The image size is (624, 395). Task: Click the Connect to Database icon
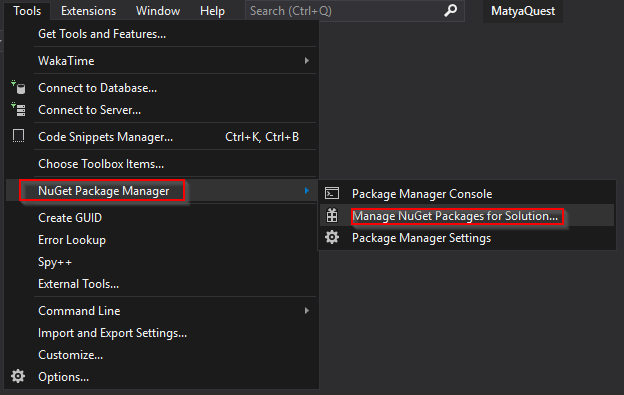pos(18,87)
